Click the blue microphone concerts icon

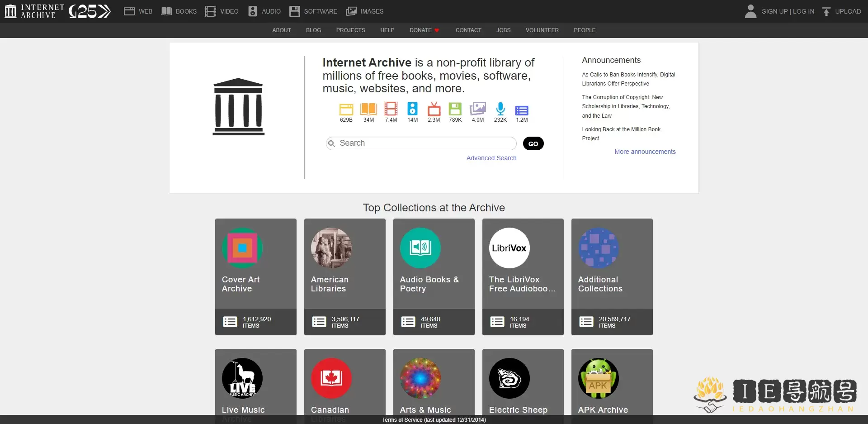[500, 109]
